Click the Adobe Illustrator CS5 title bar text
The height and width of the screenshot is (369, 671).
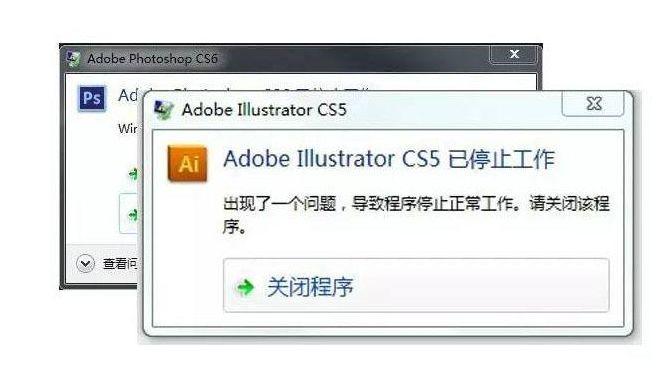264,110
